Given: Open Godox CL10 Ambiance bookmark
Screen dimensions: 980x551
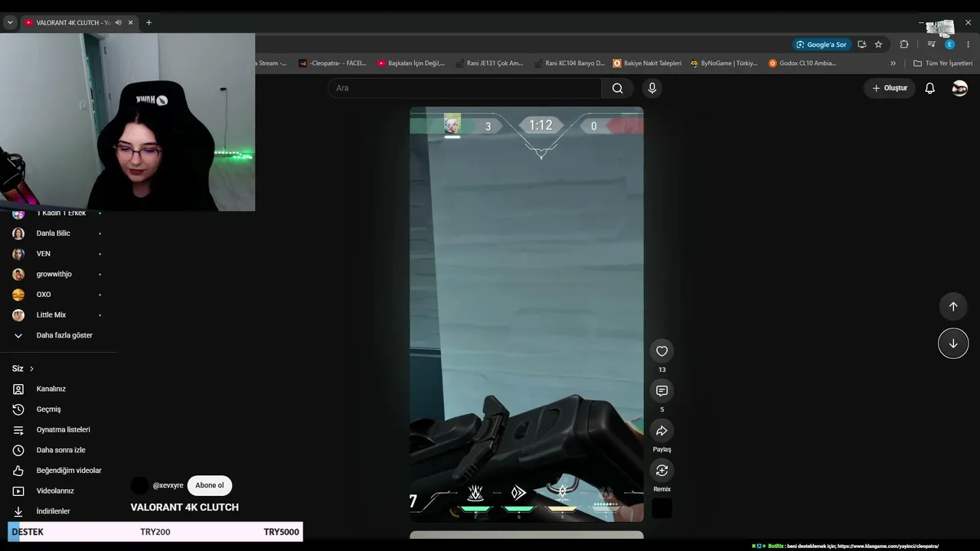Looking at the screenshot, I should click(802, 64).
